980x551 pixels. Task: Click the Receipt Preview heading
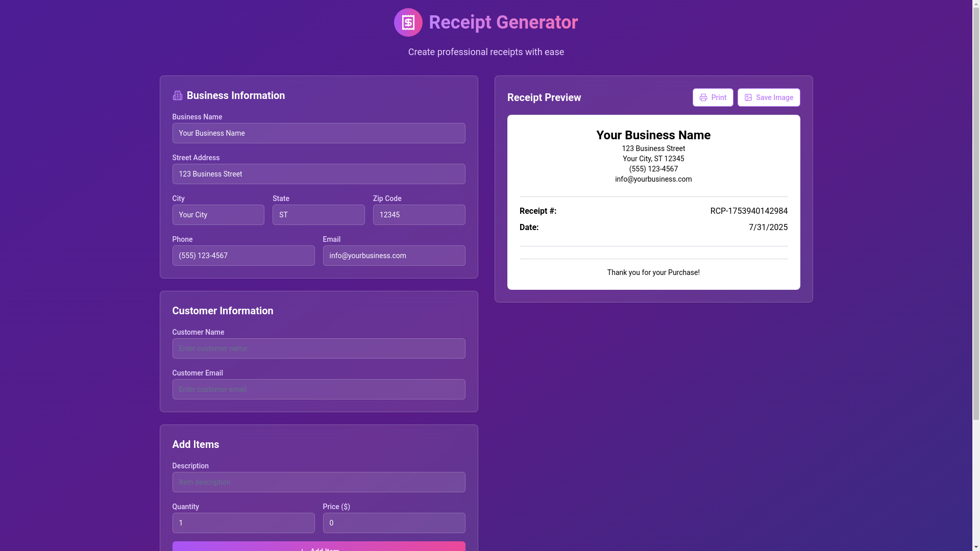point(544,97)
